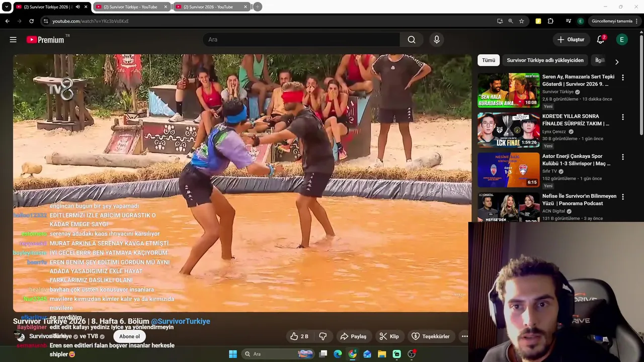Start voice search with microphone icon
644x362 pixels.
pos(436,40)
